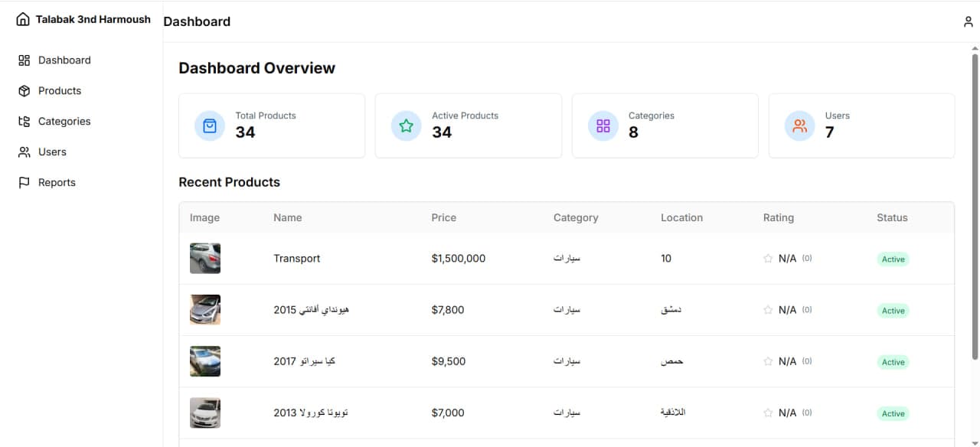Click the Recent Products heading
Screen dimensions: 980x447
click(x=230, y=182)
